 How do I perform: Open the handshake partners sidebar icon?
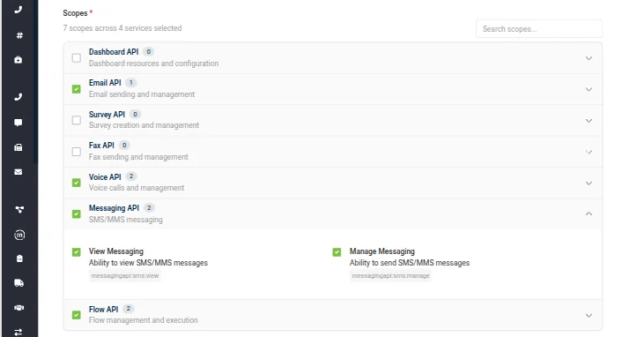coord(19,307)
